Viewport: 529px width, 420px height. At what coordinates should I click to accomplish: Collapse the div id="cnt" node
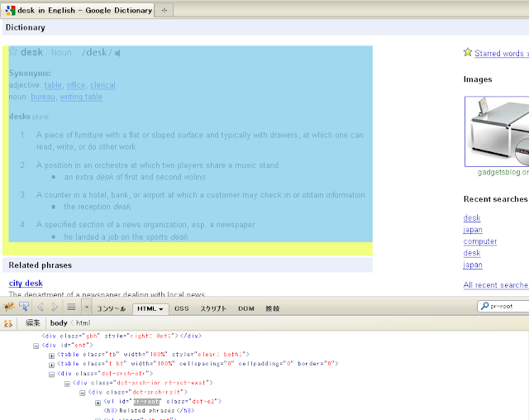(36, 346)
